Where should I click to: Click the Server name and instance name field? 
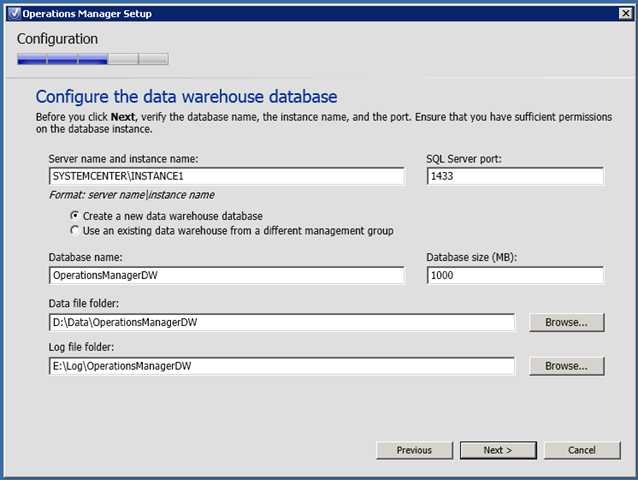click(x=226, y=177)
